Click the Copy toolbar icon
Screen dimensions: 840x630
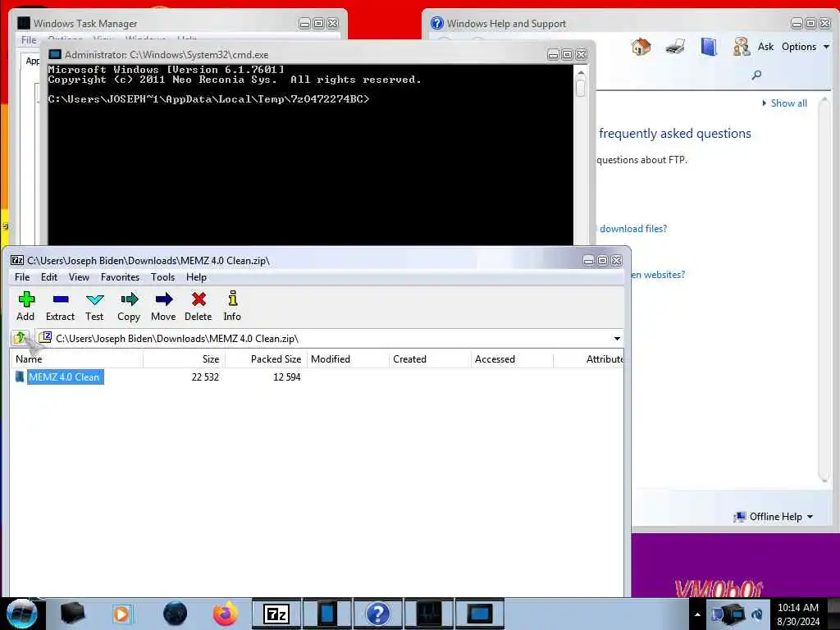tap(129, 306)
